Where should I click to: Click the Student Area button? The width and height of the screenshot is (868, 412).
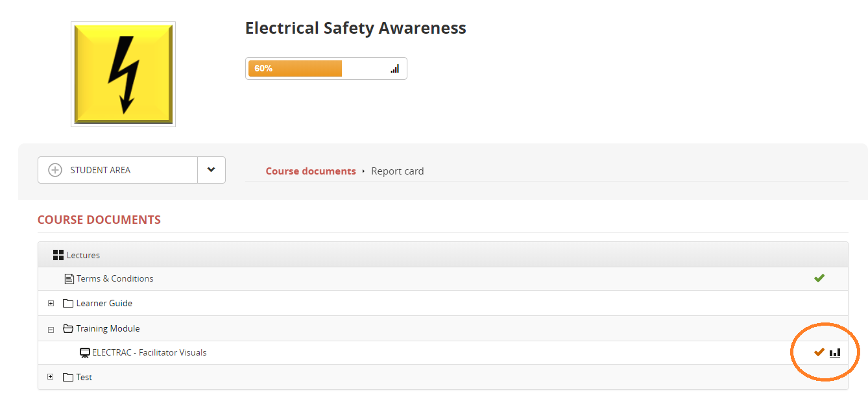pos(117,170)
